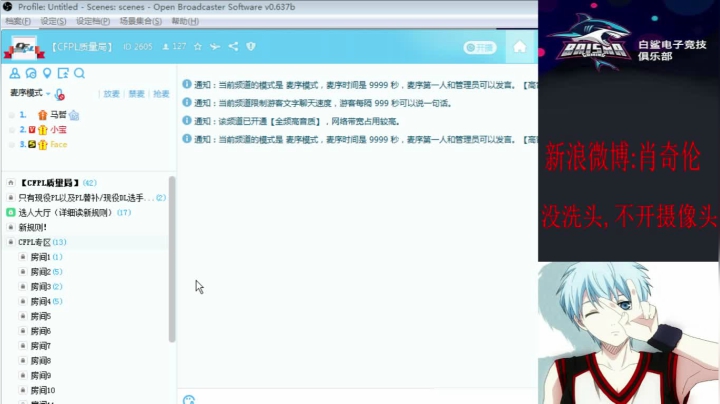Enter channel 房间8
This screenshot has width=720, height=404.
pyautogui.click(x=40, y=360)
